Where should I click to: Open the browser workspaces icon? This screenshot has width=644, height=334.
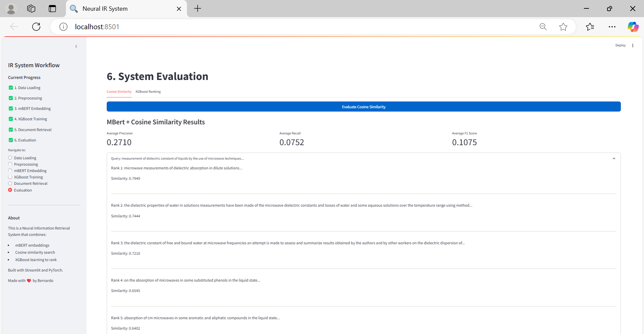31,9
